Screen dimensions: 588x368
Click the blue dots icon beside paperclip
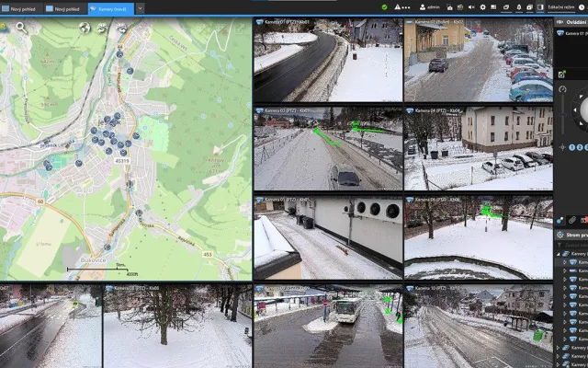tap(560, 221)
